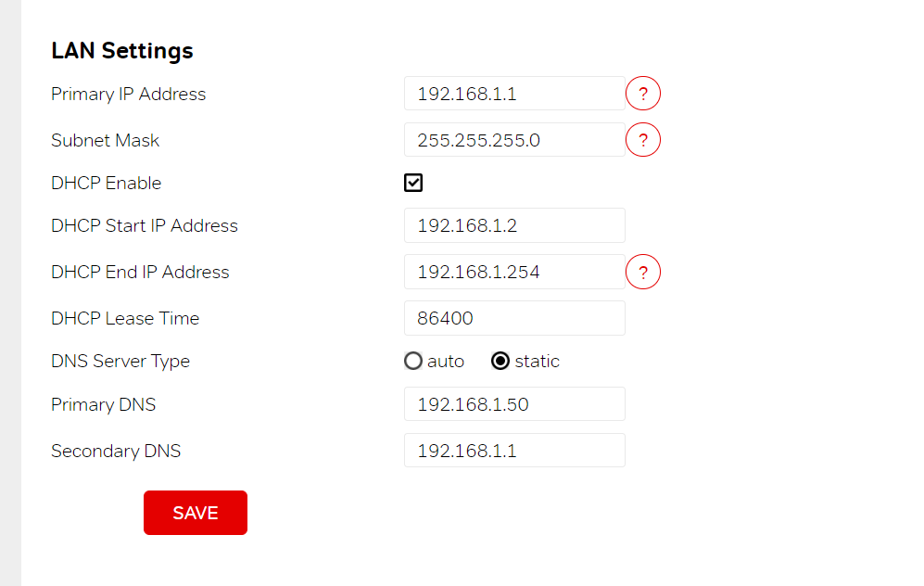This screenshot has width=924, height=586.
Task: Focus the Subnet Mask input field
Action: [x=514, y=140]
